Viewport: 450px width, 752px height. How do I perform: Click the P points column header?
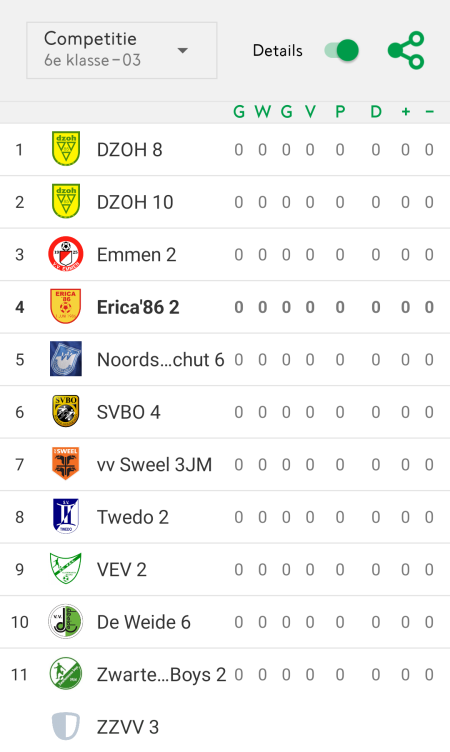click(x=340, y=112)
